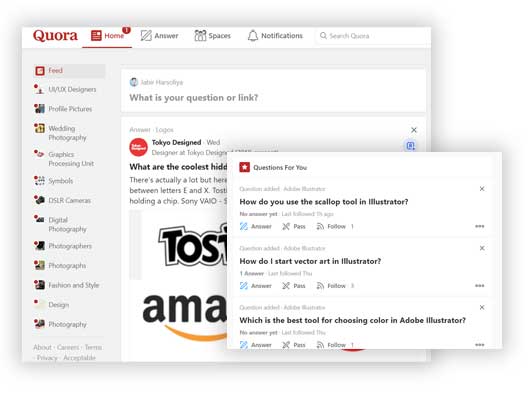This screenshot has width=528, height=395.
Task: Open more options for choosing color question
Action: pyautogui.click(x=480, y=345)
